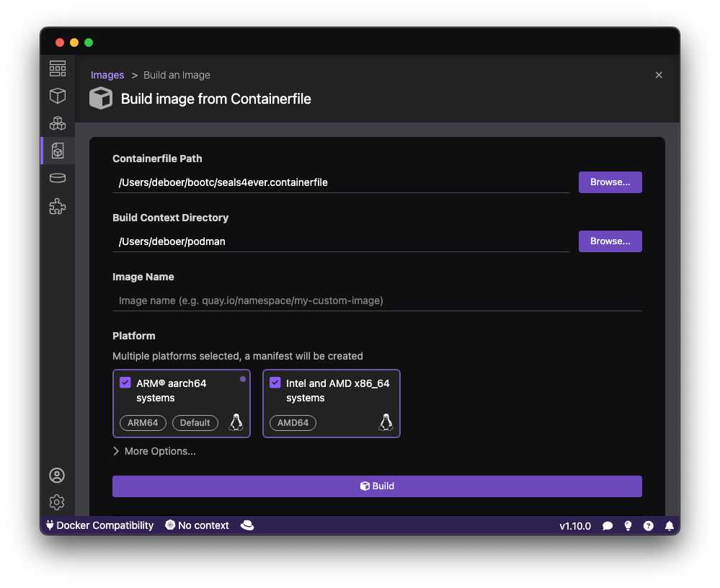Browse for a Containerfile path
Screen dimensions: 720x588
point(610,182)
